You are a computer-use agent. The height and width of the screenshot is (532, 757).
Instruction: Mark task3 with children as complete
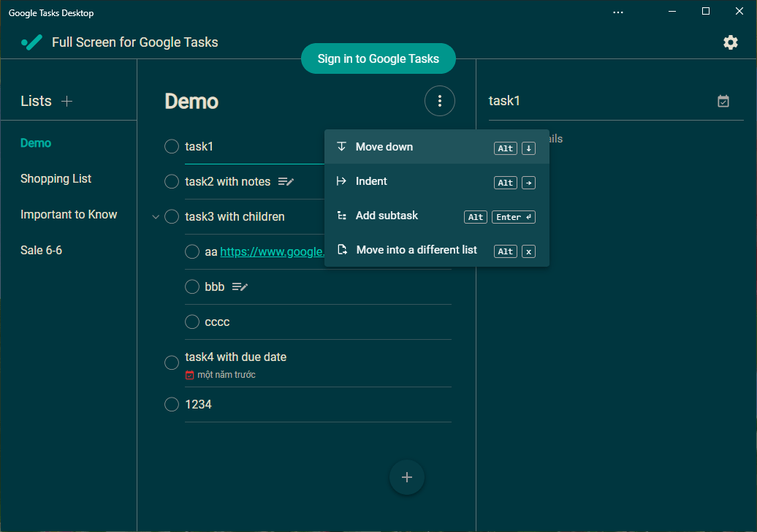click(x=172, y=217)
